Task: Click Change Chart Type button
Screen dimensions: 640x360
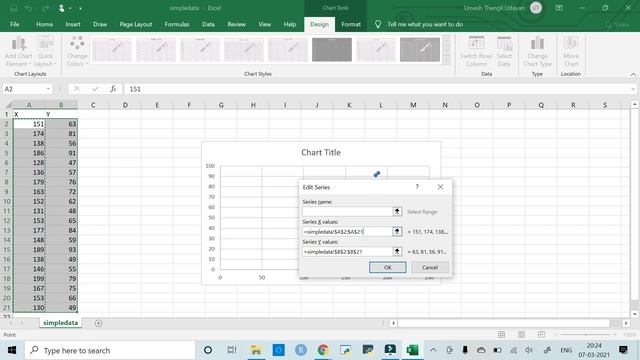Action: click(x=537, y=51)
